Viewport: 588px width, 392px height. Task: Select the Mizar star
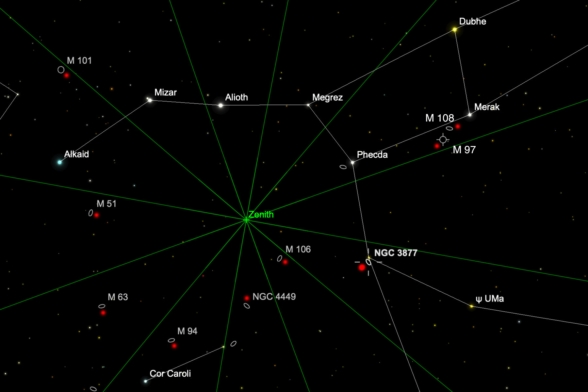click(x=150, y=100)
